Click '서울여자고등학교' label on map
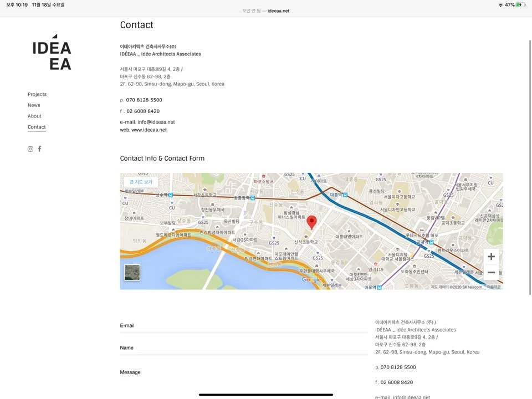532x399 pixels. click(x=400, y=197)
